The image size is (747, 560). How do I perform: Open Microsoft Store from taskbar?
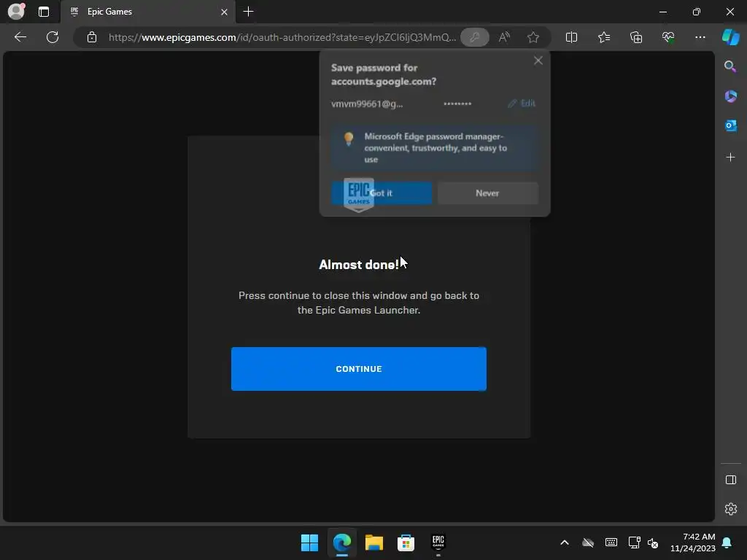point(406,542)
